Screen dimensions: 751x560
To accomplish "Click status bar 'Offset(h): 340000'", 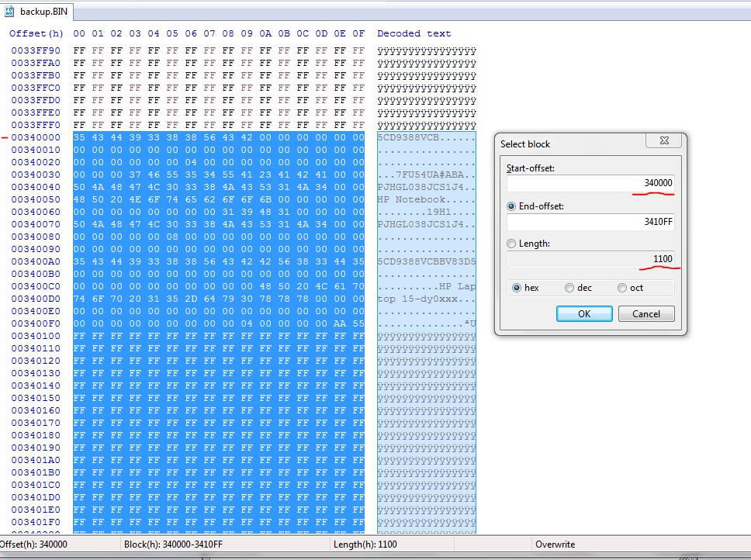I will 33,544.
